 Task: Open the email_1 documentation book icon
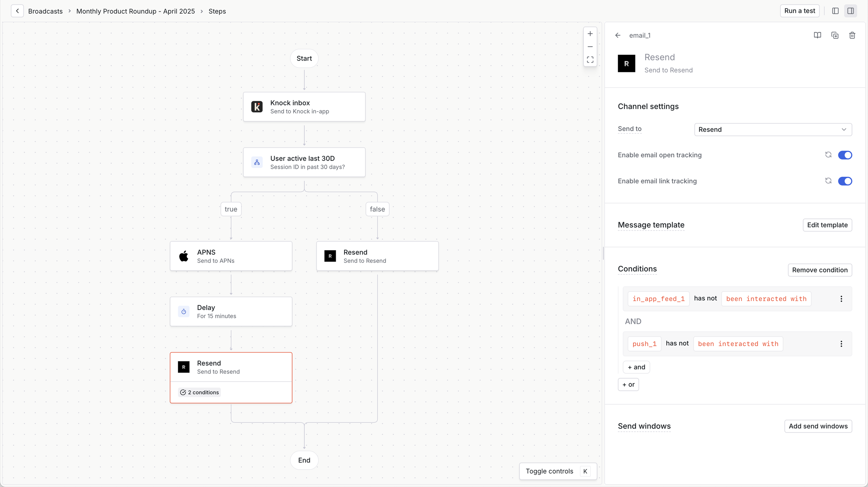tap(817, 35)
